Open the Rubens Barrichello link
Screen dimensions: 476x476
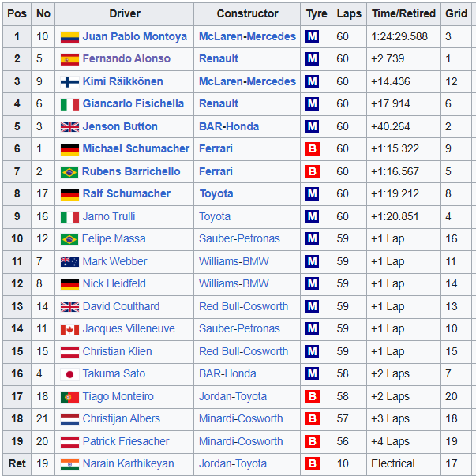pos(131,171)
